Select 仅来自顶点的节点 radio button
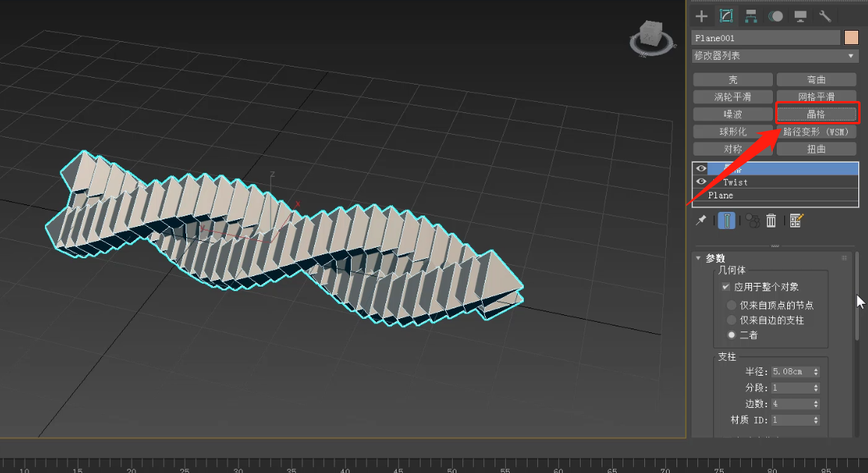 point(731,305)
